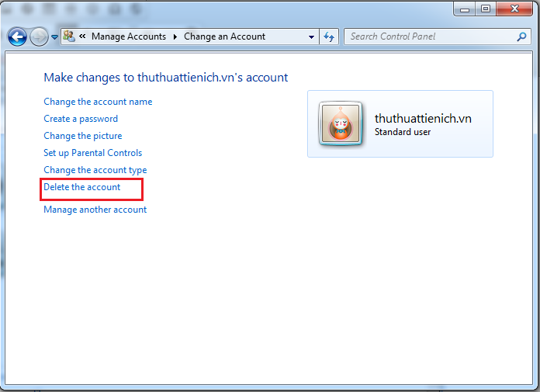Screen dimensions: 540x392
Task: Maximize the Control Panel window
Action: (x=486, y=9)
